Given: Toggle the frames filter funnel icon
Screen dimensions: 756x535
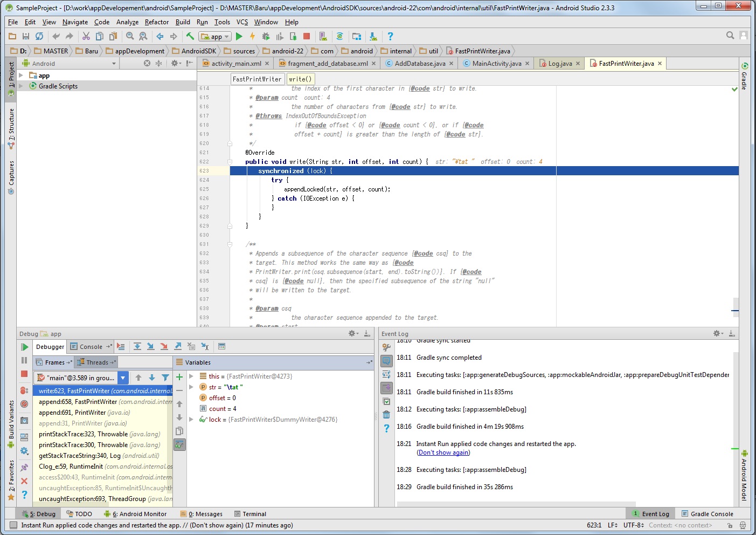Looking at the screenshot, I should 165,378.
